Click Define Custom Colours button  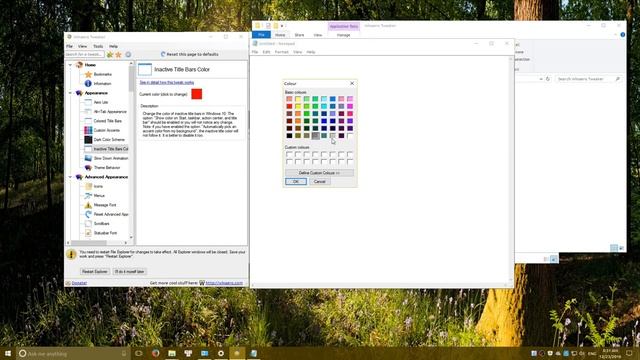tap(319, 173)
